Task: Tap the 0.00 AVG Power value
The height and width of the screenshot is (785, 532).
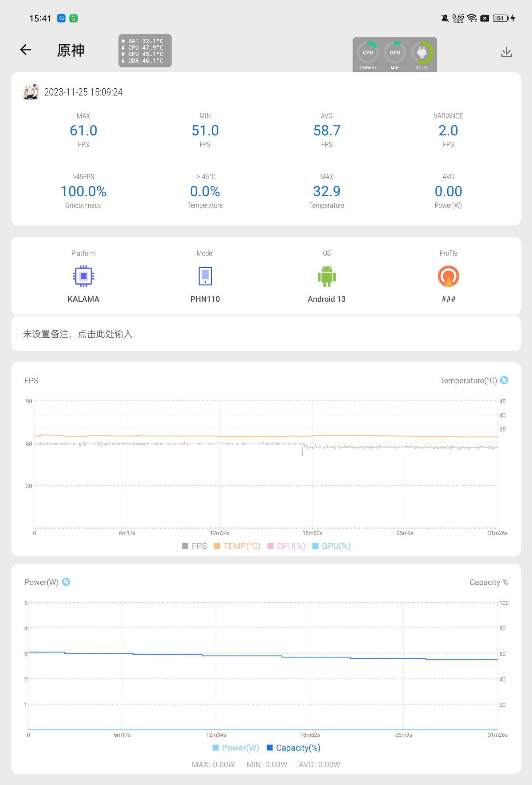Action: [x=448, y=191]
